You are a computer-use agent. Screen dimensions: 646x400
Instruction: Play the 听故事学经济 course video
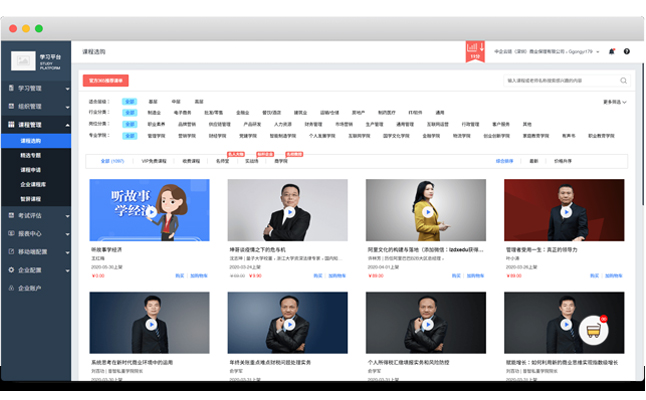coord(152,212)
